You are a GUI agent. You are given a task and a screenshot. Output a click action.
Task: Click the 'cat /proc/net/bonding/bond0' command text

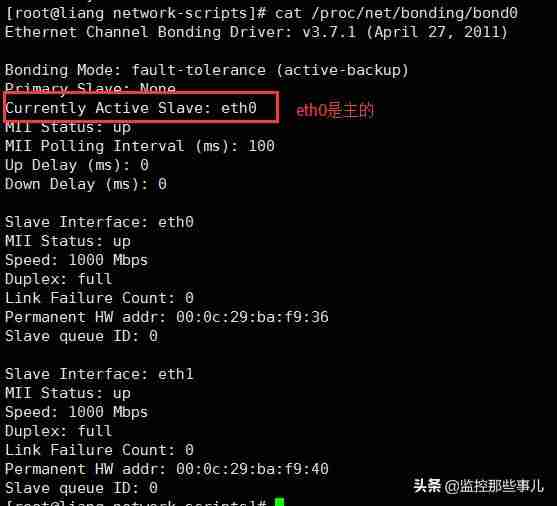[396, 14]
